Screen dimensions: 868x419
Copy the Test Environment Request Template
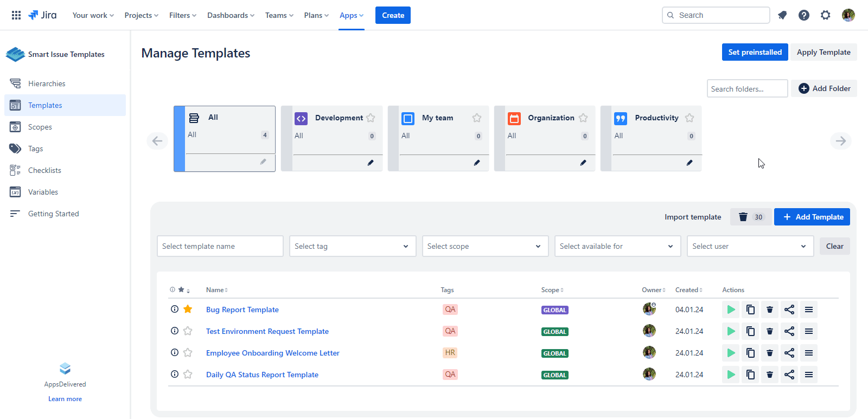tap(750, 331)
